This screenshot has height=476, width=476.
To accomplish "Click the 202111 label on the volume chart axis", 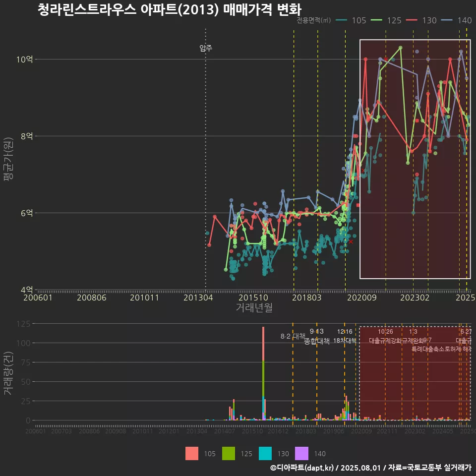I will pos(387,431).
